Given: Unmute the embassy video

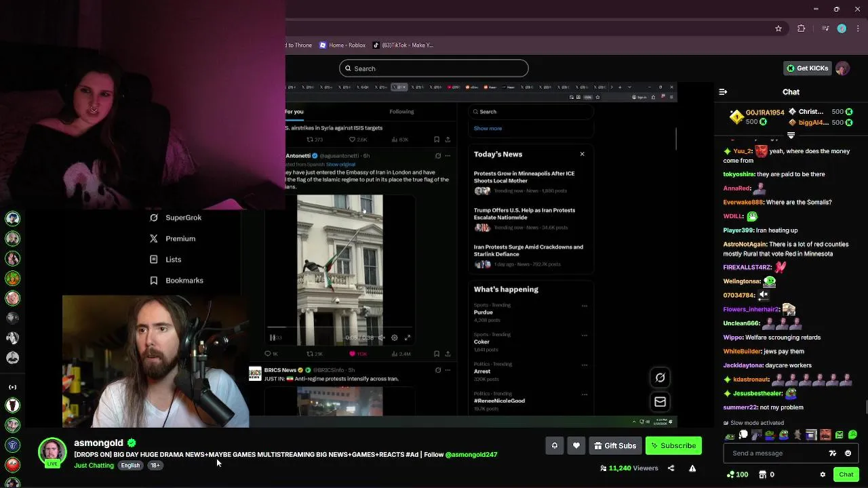Looking at the screenshot, I should click(x=382, y=338).
